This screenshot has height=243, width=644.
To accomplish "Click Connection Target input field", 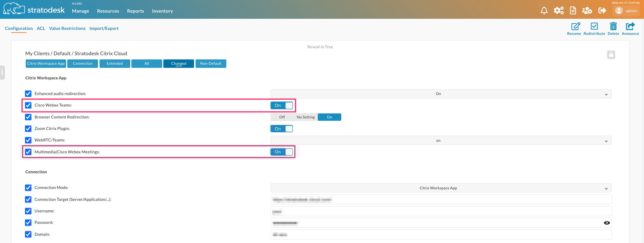I will tap(441, 199).
